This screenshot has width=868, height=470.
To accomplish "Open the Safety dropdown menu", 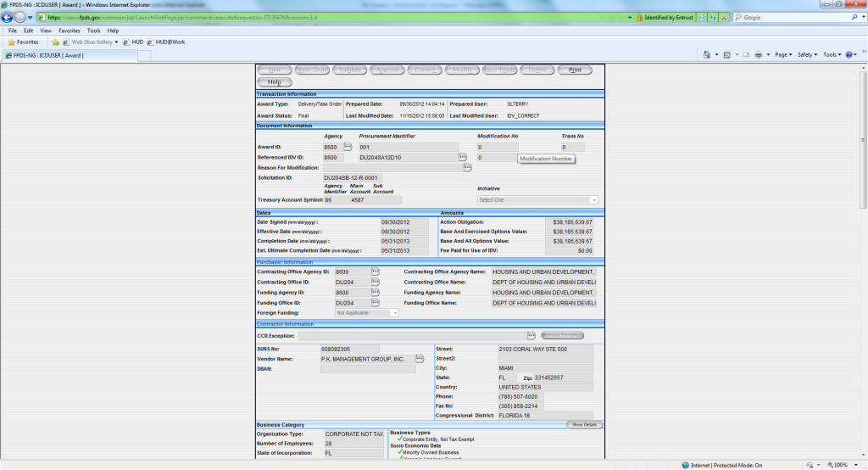I will (807, 55).
